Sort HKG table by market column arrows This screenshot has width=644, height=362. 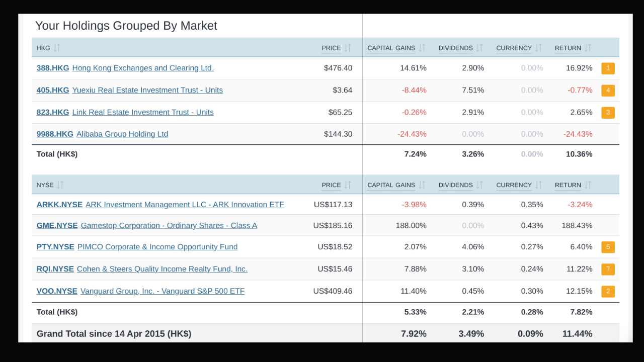coord(57,48)
